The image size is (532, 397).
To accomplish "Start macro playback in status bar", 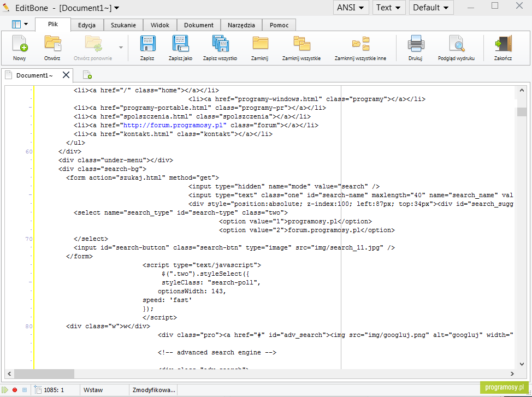I will pos(5,390).
